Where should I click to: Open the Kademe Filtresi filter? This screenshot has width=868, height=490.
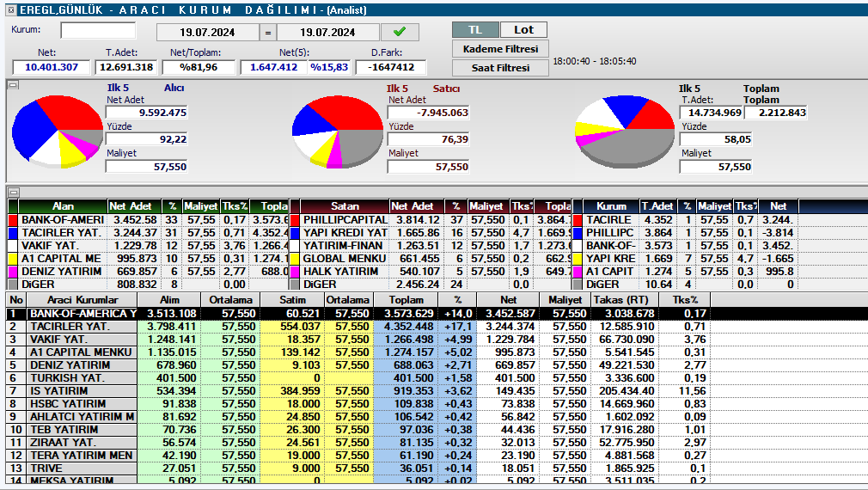tap(500, 49)
